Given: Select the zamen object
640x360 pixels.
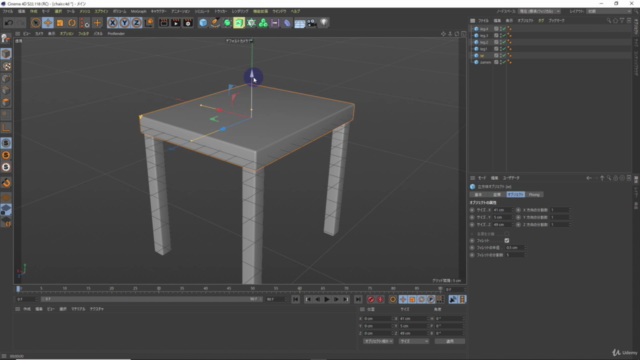Looking at the screenshot, I should (x=485, y=62).
